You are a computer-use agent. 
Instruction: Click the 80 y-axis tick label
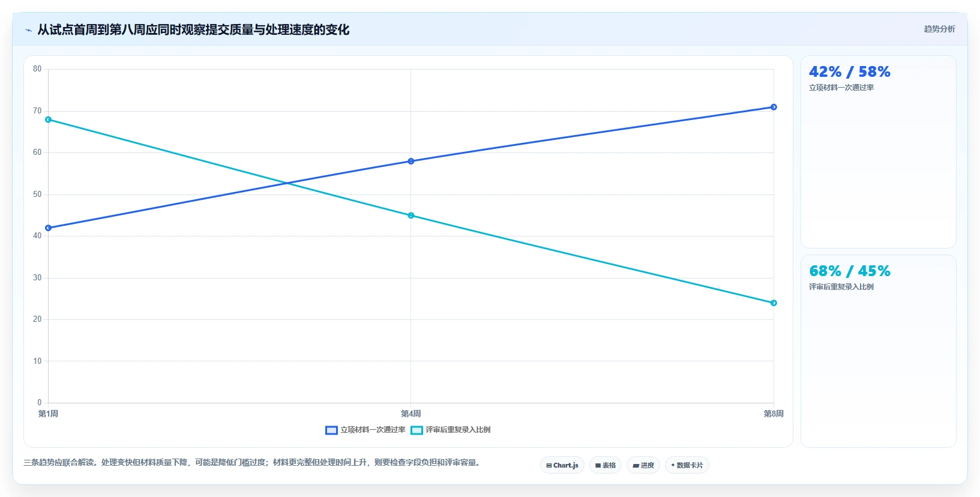coord(37,69)
